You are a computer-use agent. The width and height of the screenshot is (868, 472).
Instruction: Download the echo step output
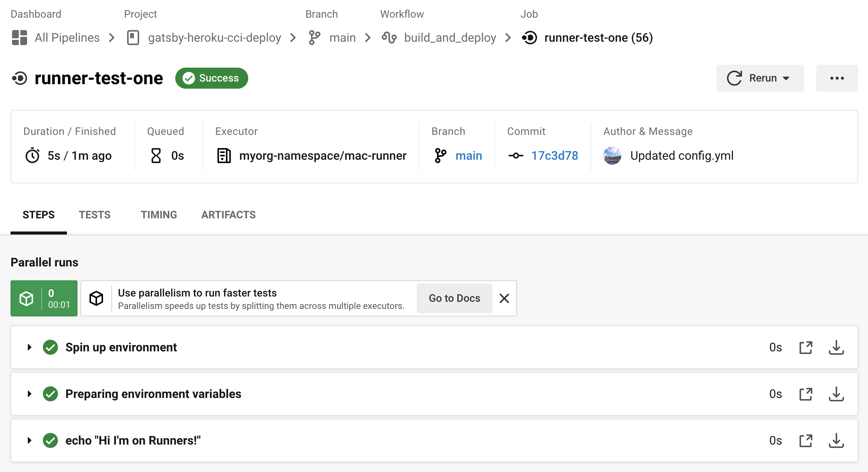(836, 440)
